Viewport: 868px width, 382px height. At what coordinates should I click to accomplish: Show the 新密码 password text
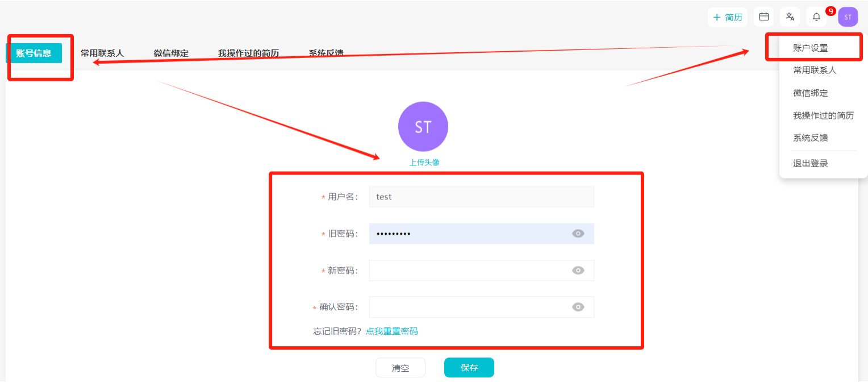(x=578, y=271)
